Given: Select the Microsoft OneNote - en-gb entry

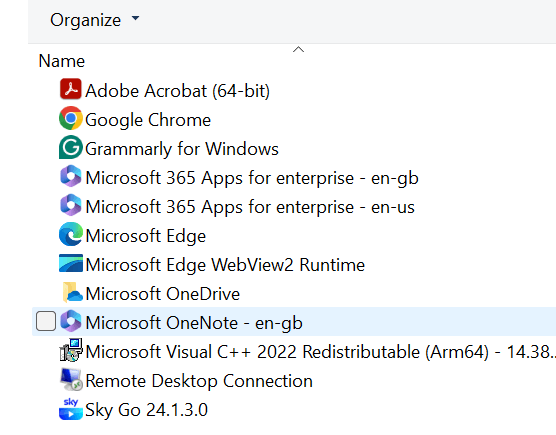Looking at the screenshot, I should 194,323.
